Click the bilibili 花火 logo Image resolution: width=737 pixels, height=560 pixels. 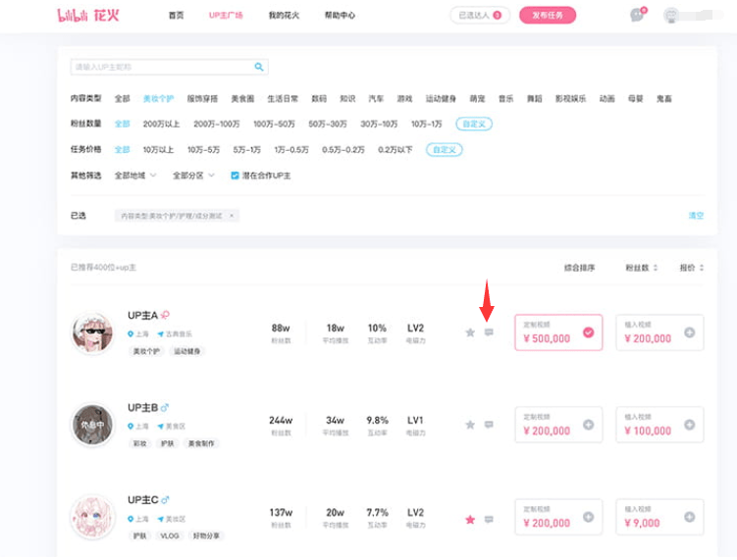click(x=88, y=15)
